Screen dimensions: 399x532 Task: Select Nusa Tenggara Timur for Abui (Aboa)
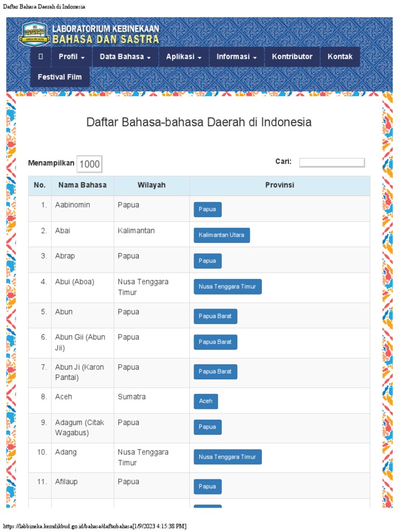click(227, 286)
